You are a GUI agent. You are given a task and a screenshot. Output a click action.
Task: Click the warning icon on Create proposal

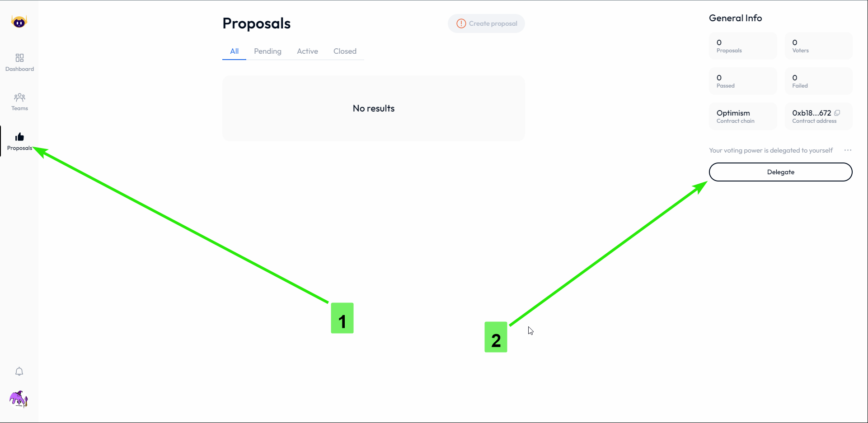[x=460, y=23]
